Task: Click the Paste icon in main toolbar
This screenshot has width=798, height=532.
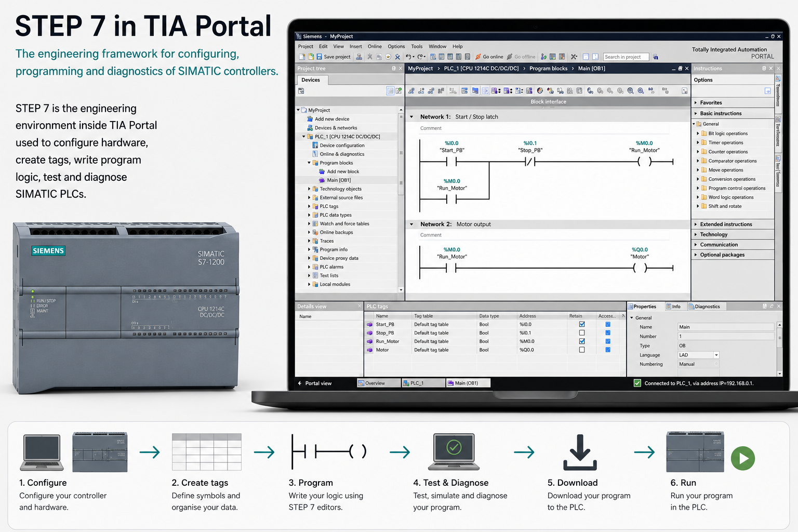Action: [388, 57]
